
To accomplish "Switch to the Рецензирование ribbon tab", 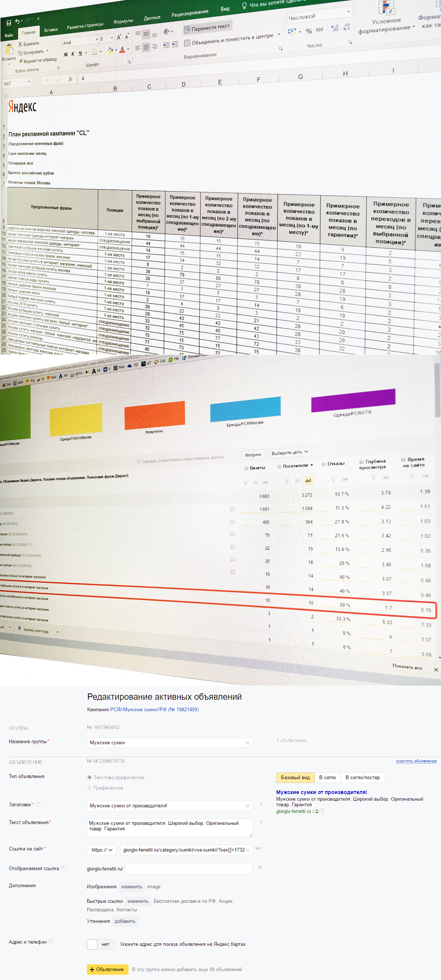I will click(190, 13).
